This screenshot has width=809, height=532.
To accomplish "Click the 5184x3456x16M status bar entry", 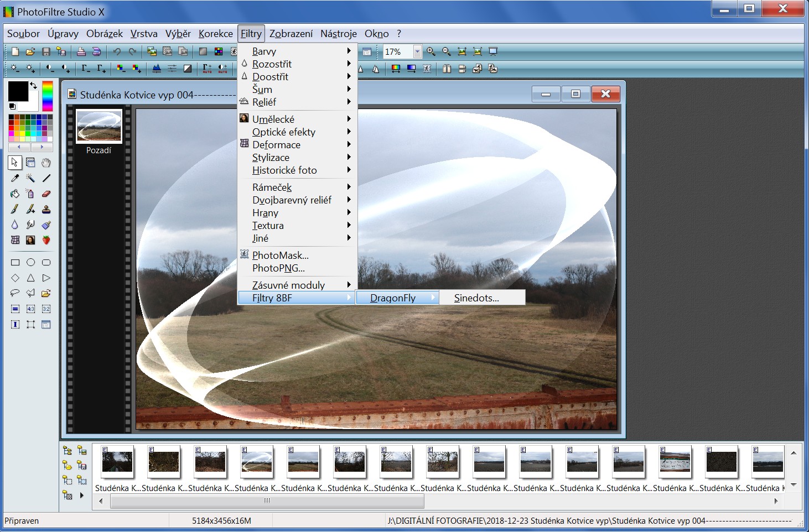I will 221,520.
